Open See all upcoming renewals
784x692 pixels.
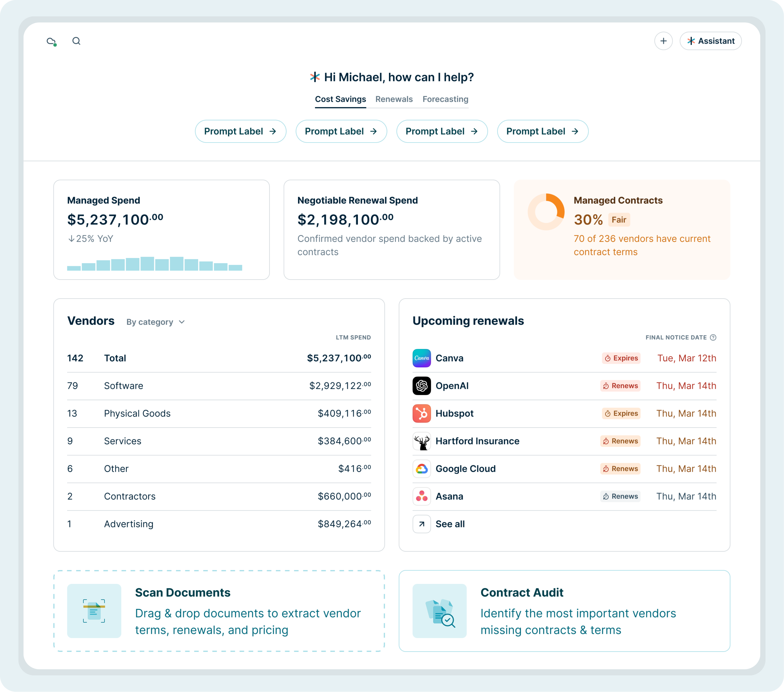(450, 524)
